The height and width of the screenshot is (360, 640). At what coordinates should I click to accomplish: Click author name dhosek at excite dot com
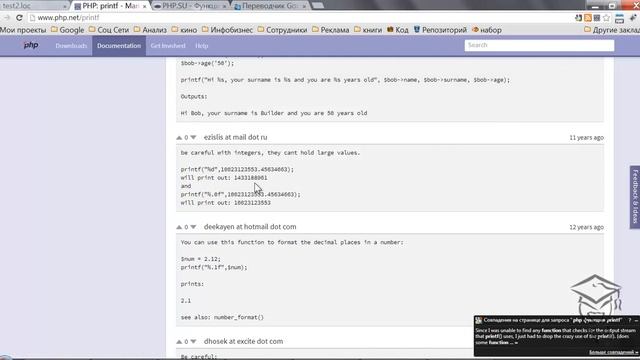243,341
